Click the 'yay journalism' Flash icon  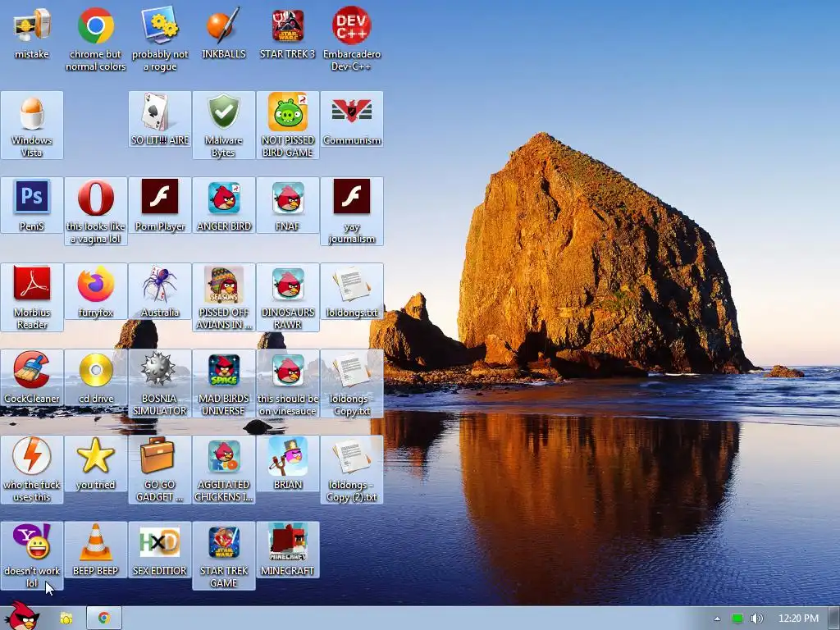(351, 197)
